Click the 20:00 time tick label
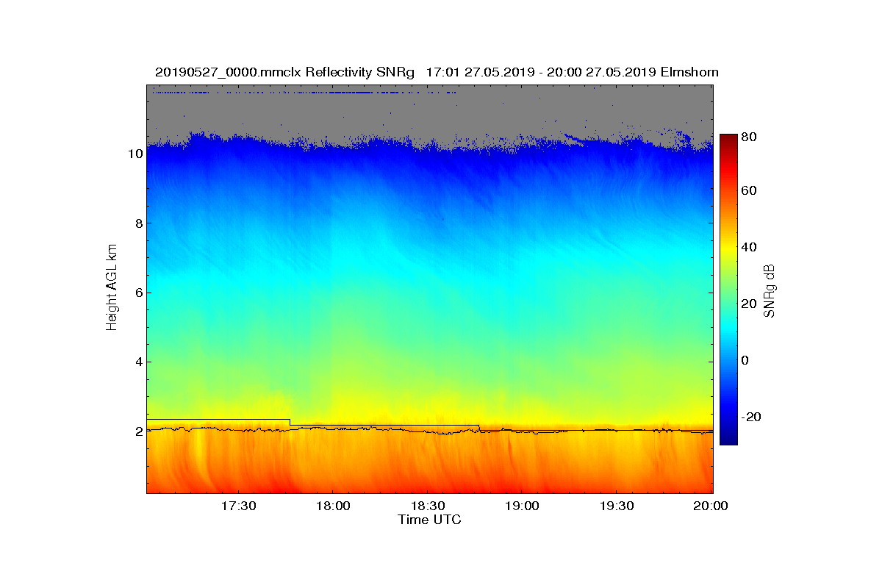Viewport: 882px width, 588px height. (711, 506)
